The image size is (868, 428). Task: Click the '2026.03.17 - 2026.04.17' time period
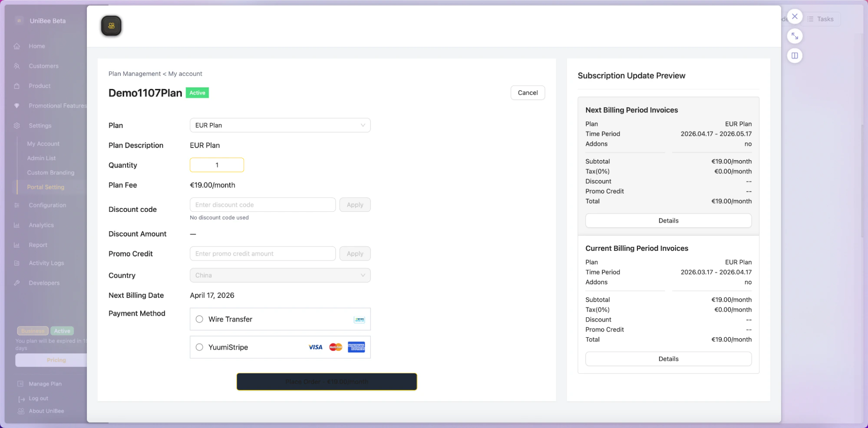(x=716, y=272)
